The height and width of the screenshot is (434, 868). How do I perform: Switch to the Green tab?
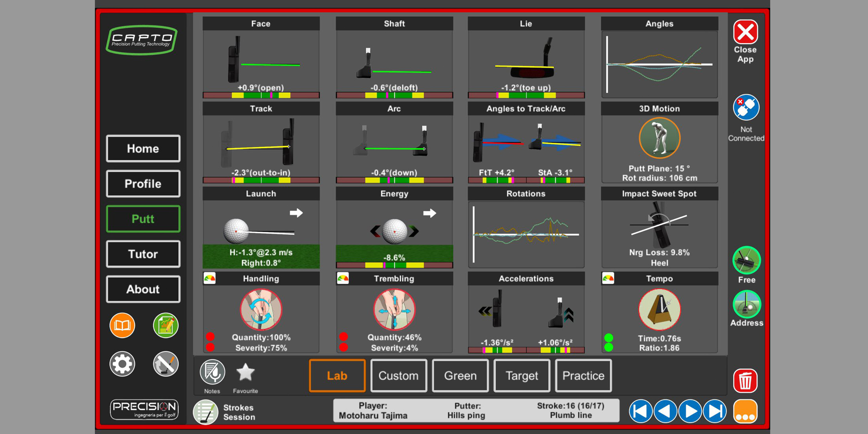[460, 375]
